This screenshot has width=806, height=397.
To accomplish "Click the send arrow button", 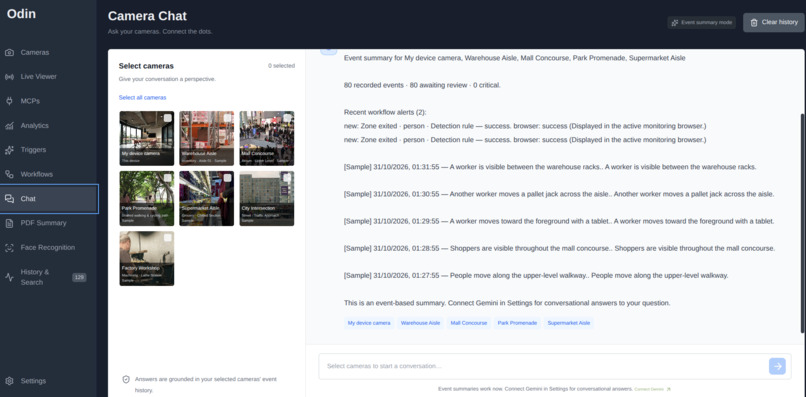I will tap(777, 366).
